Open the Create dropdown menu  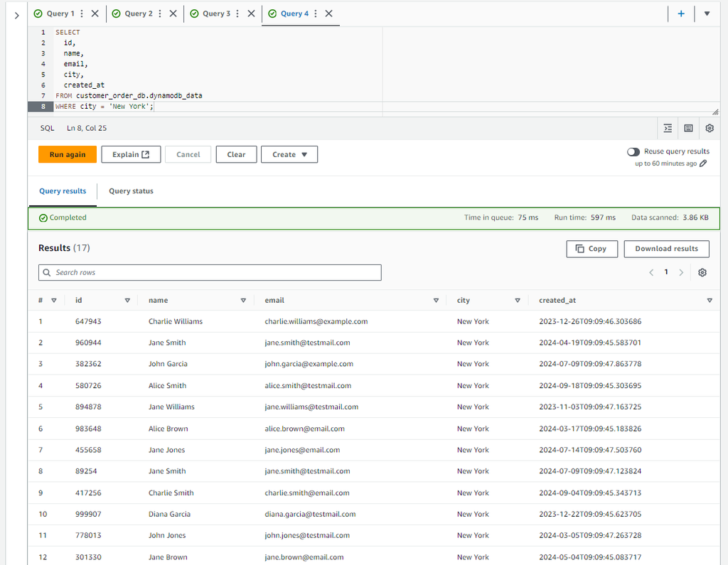pos(289,154)
